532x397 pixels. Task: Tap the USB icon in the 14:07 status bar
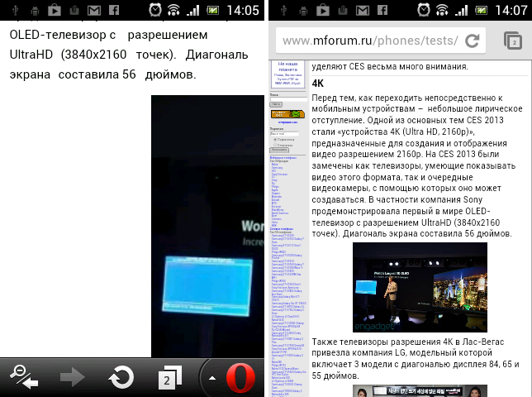click(x=283, y=11)
